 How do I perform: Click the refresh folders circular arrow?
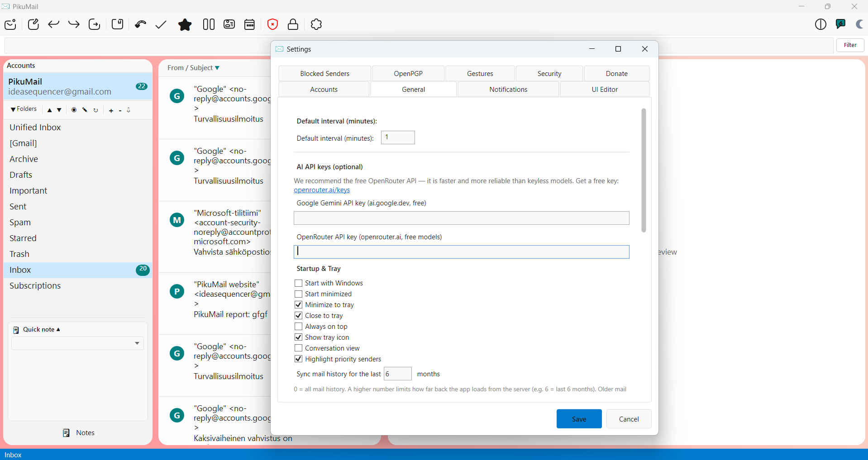tap(95, 110)
